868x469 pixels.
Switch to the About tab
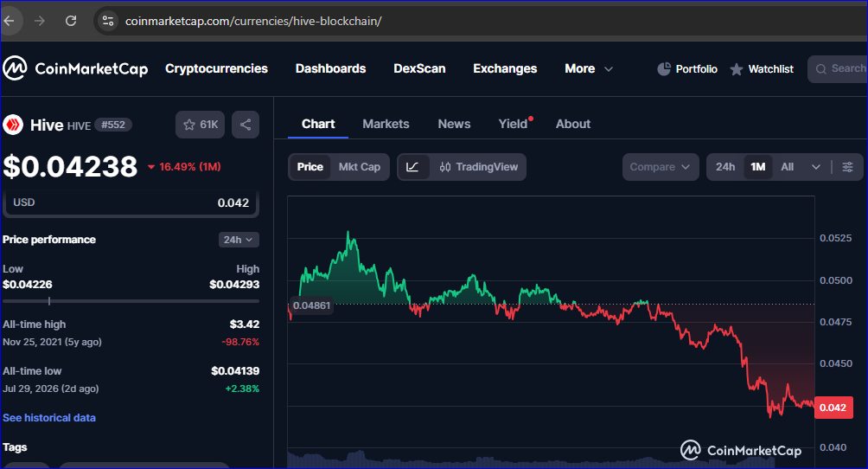573,124
